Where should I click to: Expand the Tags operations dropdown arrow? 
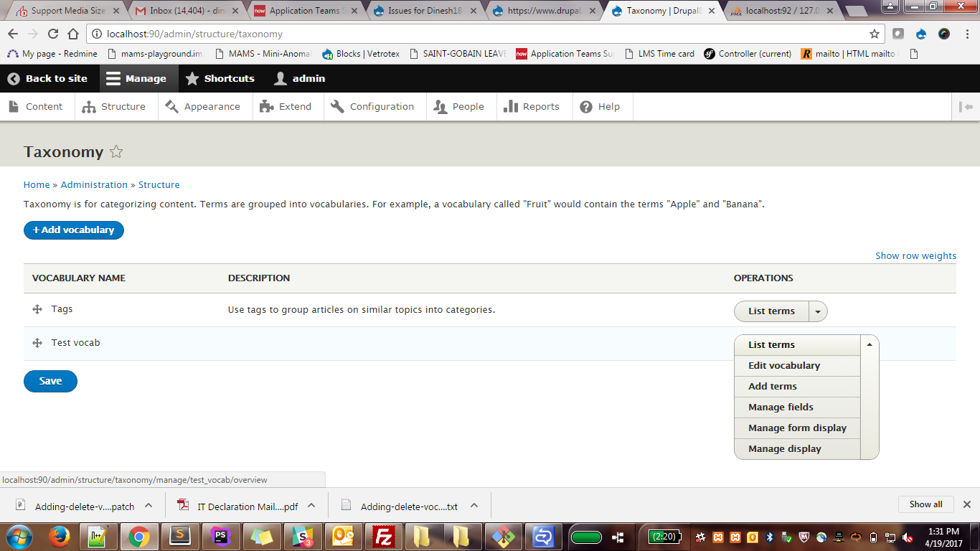tap(818, 311)
